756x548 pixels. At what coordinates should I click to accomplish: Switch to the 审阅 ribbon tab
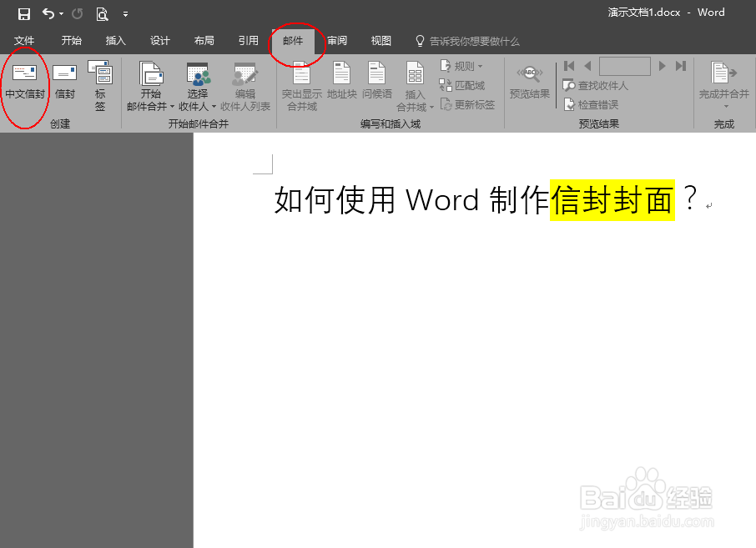337,41
